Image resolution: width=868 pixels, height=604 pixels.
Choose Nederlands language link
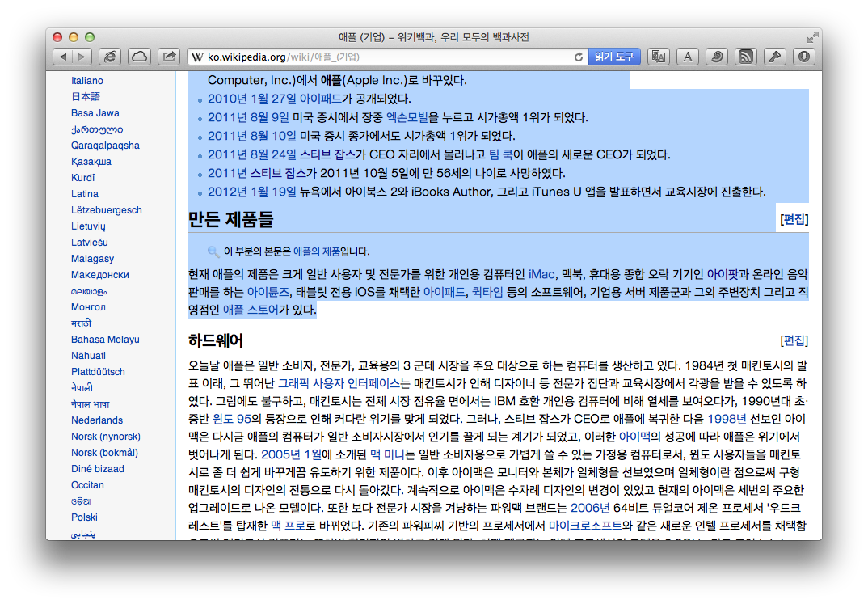pyautogui.click(x=97, y=420)
